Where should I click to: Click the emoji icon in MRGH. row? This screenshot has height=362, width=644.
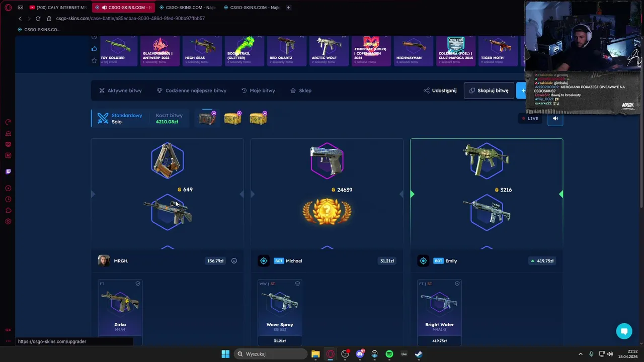click(x=234, y=261)
